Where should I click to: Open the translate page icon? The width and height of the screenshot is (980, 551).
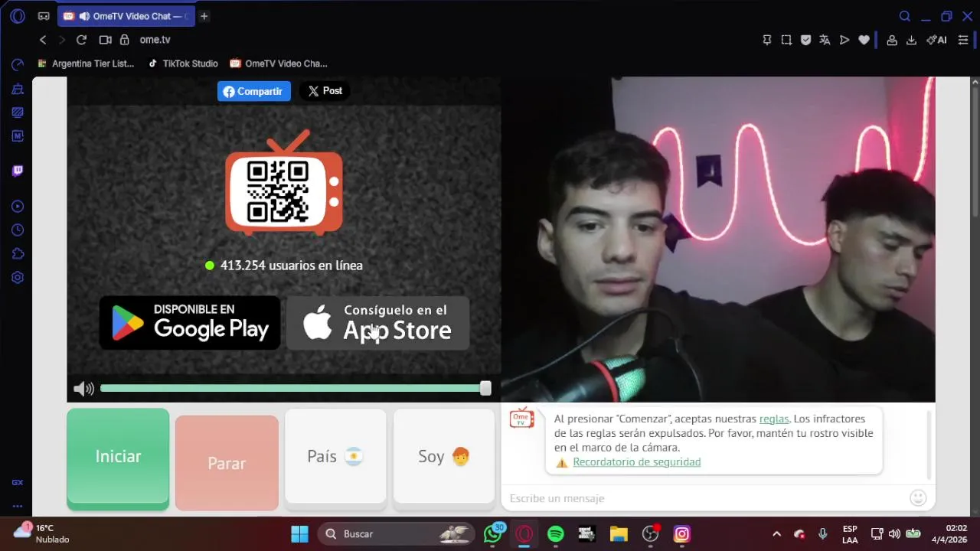click(825, 40)
